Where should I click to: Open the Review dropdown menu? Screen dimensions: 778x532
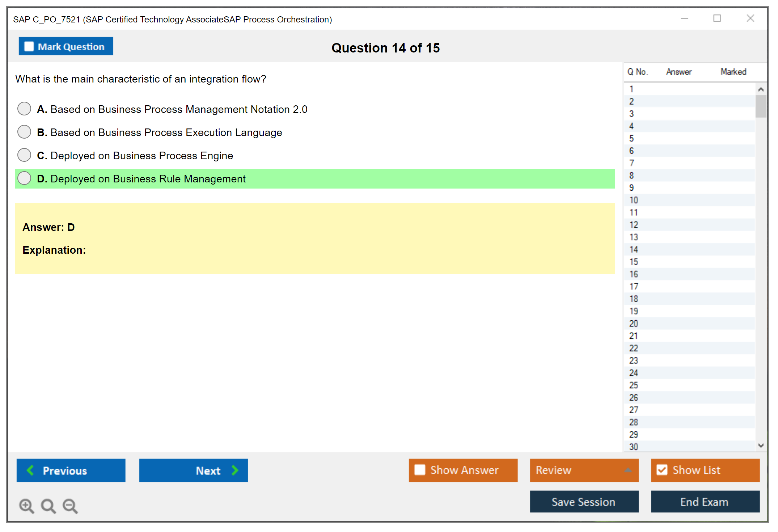point(584,470)
